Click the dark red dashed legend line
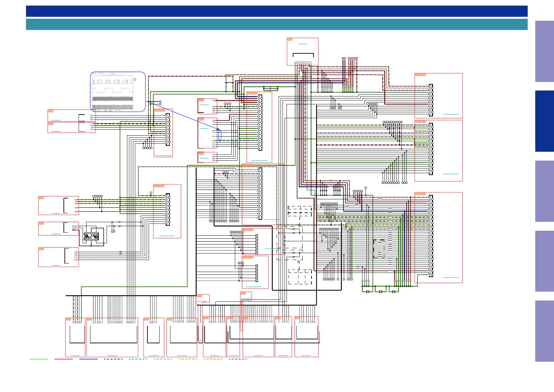This screenshot has width=554, height=392. (113, 359)
